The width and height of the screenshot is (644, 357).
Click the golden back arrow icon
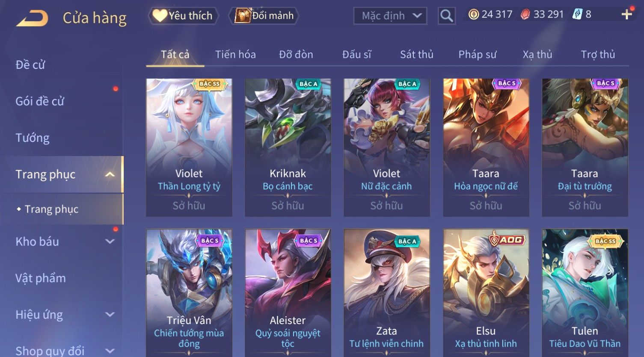coord(33,18)
